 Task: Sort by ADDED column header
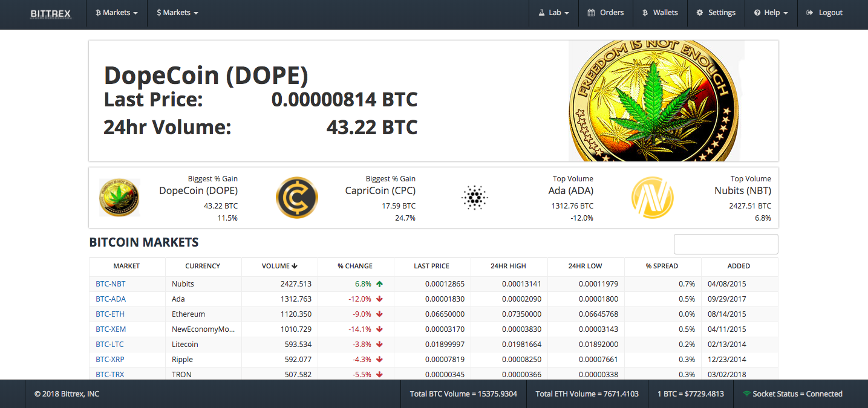(x=739, y=266)
